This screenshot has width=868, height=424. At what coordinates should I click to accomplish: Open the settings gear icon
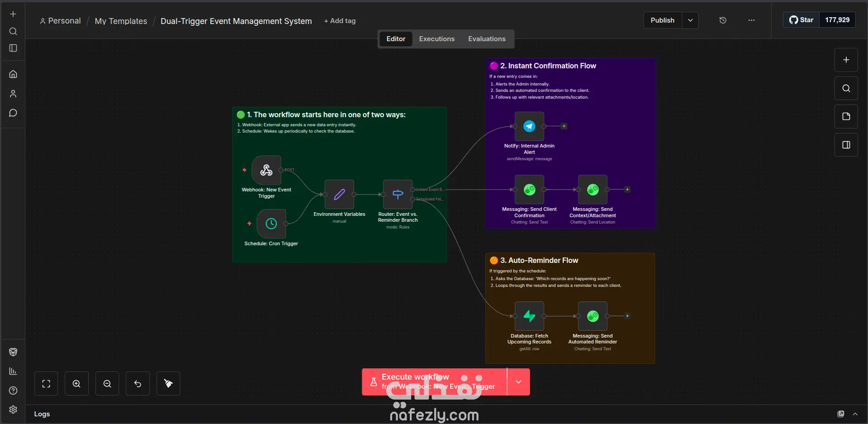13,410
